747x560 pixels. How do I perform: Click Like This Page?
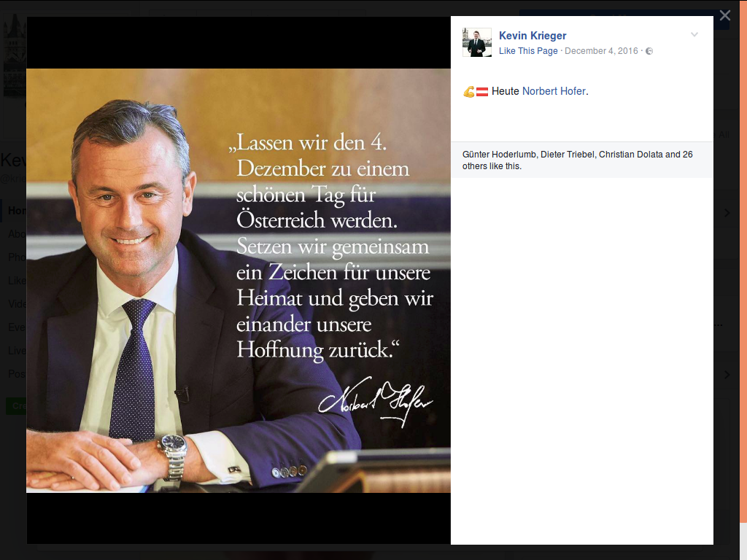[x=528, y=51]
